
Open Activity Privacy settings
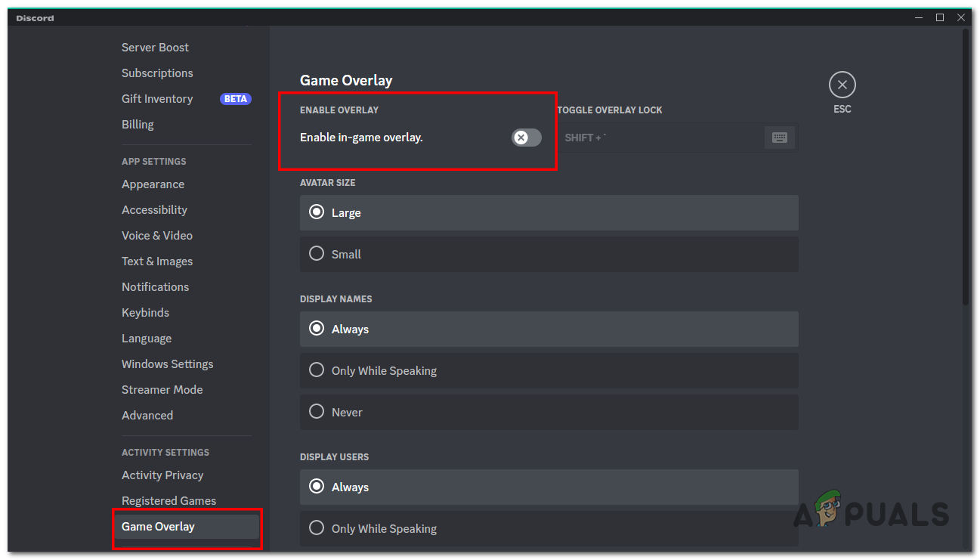click(x=162, y=475)
